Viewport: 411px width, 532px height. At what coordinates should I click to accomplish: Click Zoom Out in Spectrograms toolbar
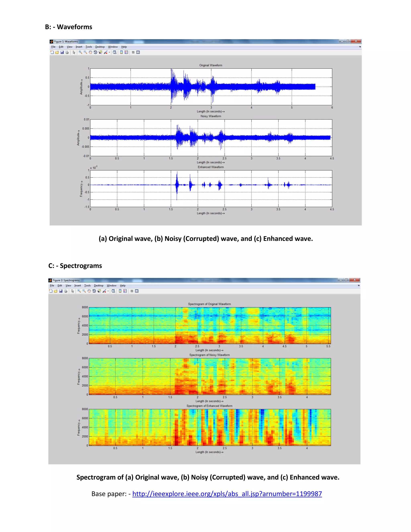coord(84,291)
